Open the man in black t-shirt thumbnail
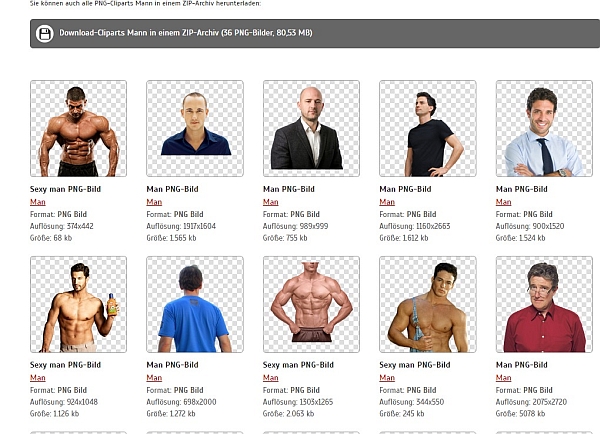 [x=428, y=129]
